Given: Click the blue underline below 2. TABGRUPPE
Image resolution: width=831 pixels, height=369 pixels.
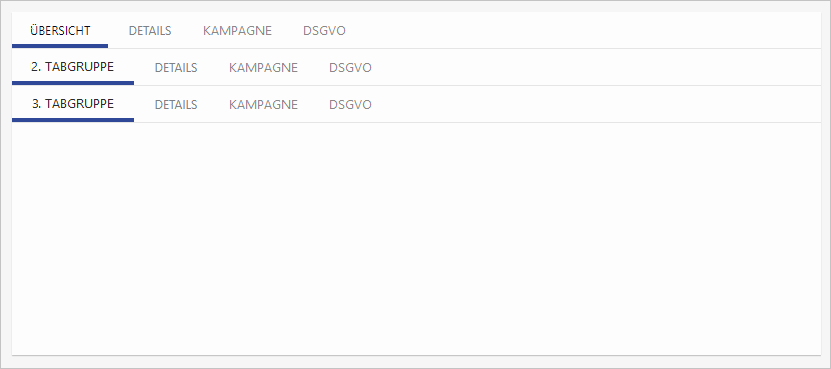Looking at the screenshot, I should pos(73,83).
